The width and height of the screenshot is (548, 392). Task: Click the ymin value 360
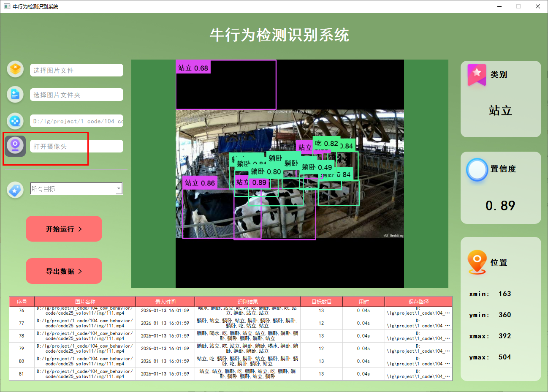[505, 315]
